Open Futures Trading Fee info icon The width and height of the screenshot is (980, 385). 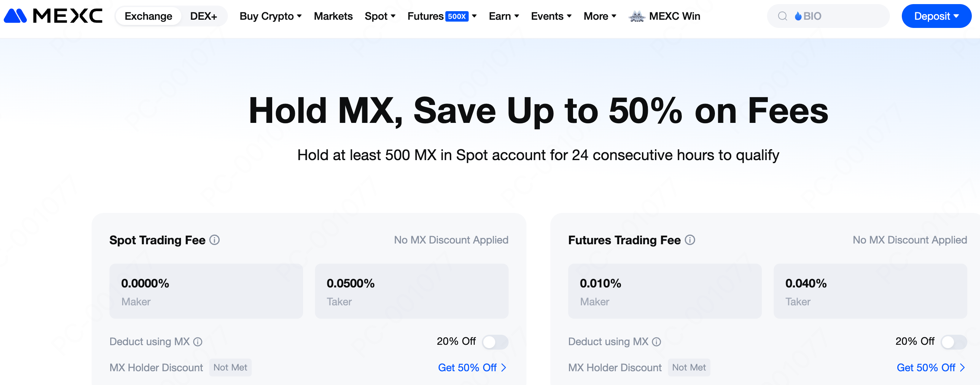(690, 240)
